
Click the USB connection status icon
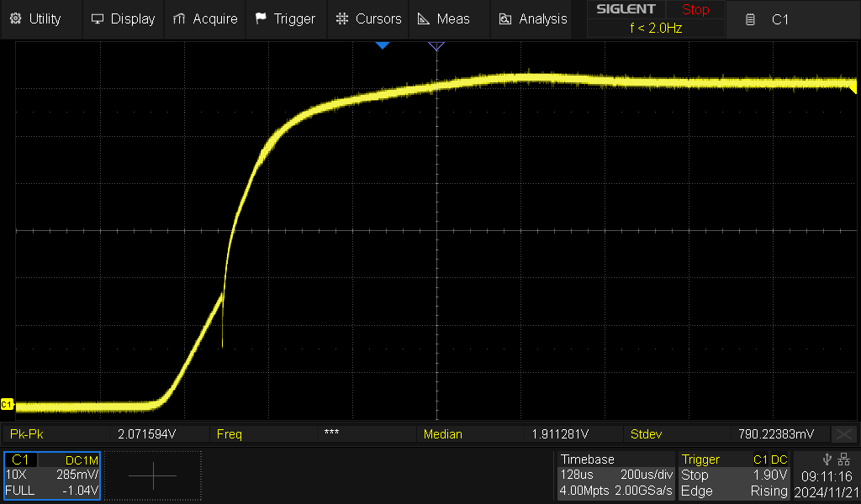pos(827,459)
